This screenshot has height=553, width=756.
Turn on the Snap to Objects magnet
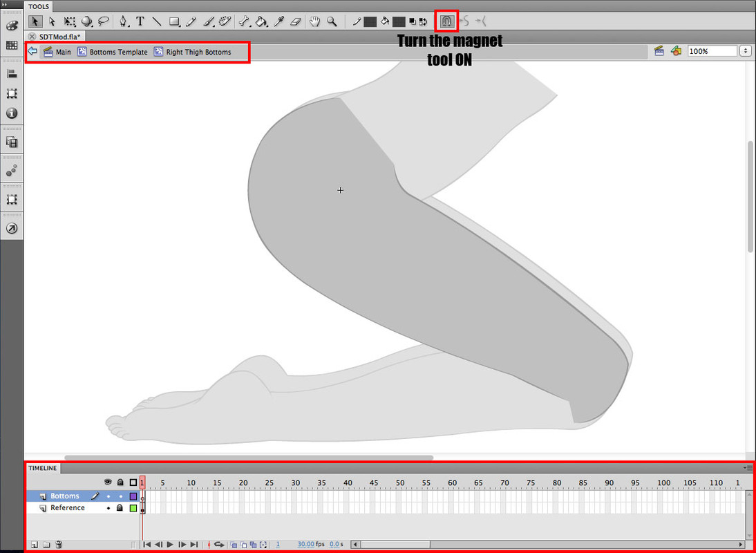click(x=446, y=21)
